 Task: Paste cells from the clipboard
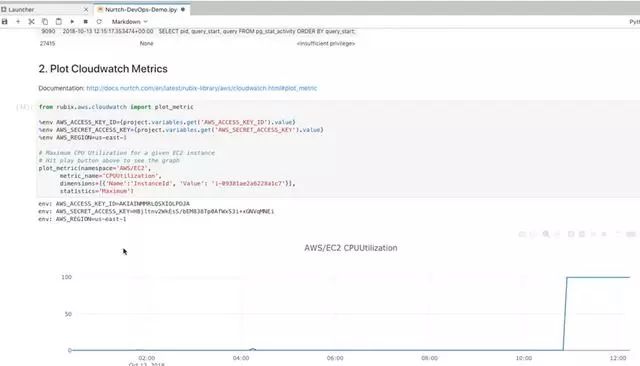(x=58, y=22)
